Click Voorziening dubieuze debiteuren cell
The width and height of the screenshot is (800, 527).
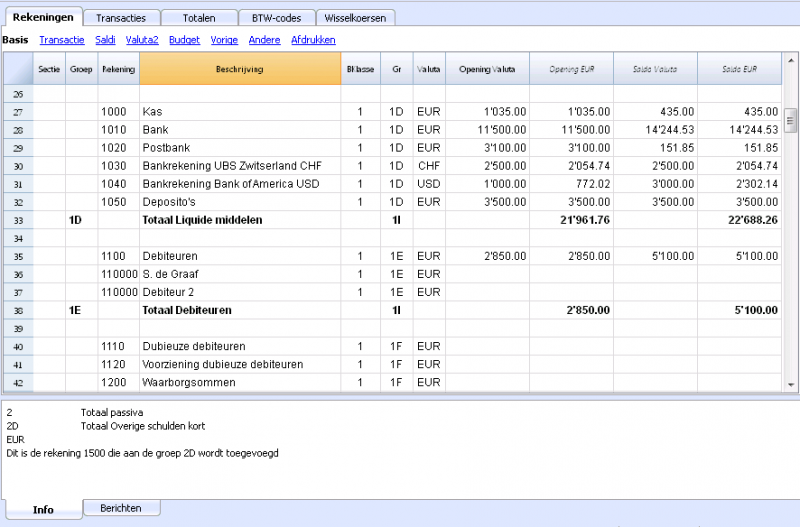[x=240, y=365]
